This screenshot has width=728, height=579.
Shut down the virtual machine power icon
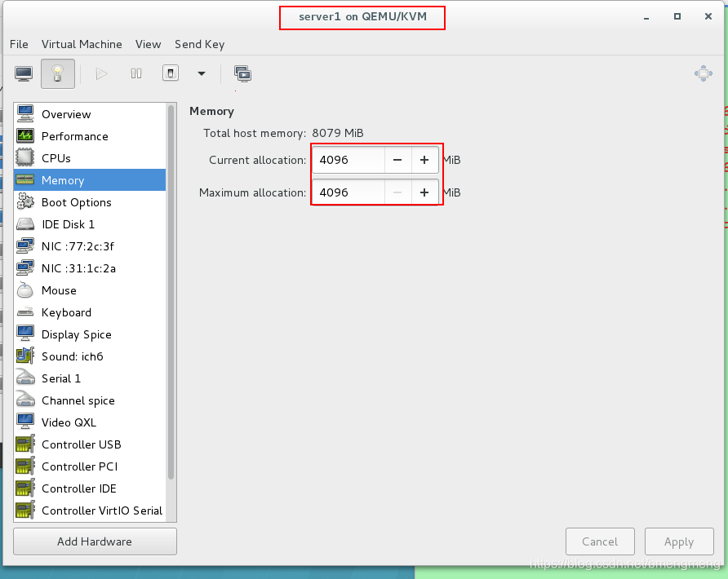coord(171,73)
